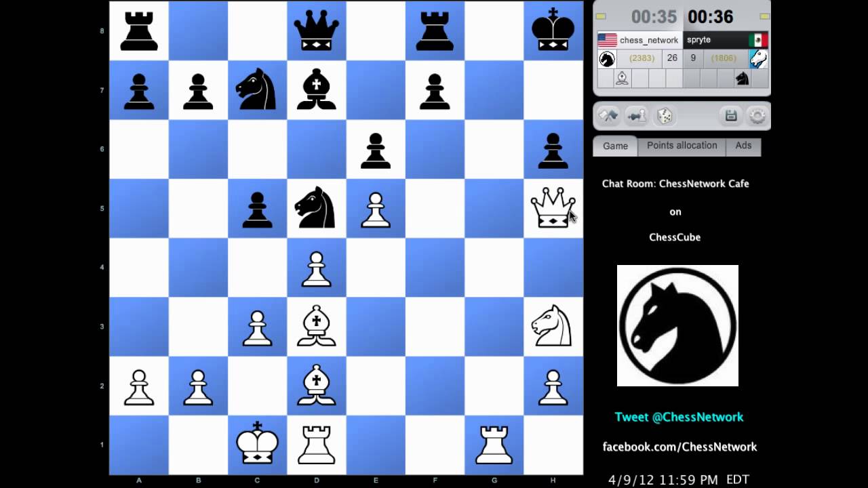Screen dimensions: 868x488
Task: Click the Mexico flag icon
Action: [758, 40]
